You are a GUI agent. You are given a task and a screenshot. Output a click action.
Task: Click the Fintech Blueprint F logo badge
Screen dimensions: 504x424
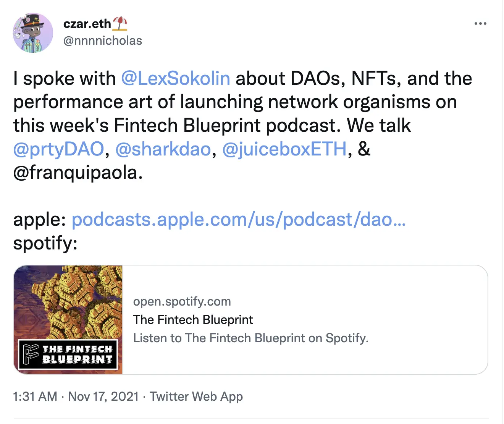[31, 354]
